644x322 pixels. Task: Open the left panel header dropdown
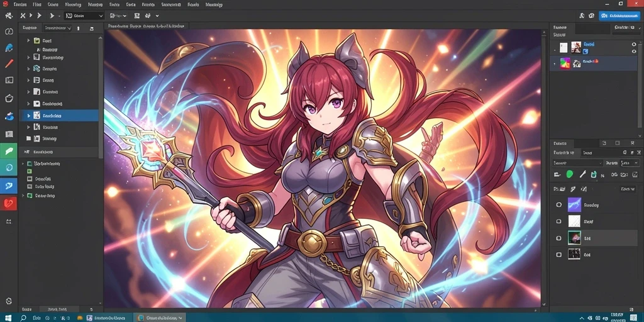[57, 28]
